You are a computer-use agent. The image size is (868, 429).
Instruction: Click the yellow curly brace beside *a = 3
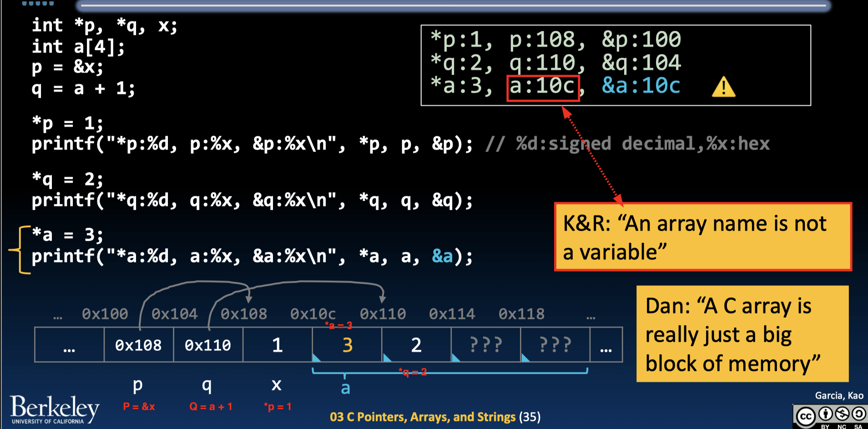pyautogui.click(x=20, y=250)
